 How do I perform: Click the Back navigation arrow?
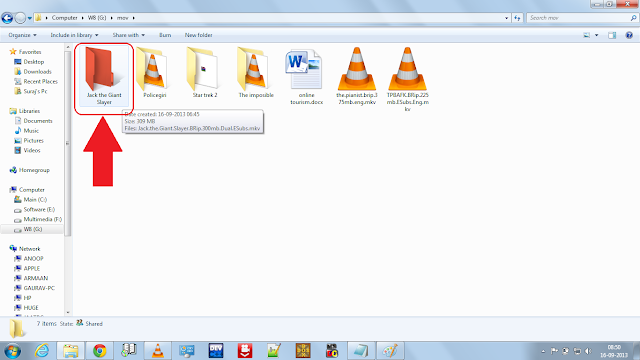tap(7, 18)
